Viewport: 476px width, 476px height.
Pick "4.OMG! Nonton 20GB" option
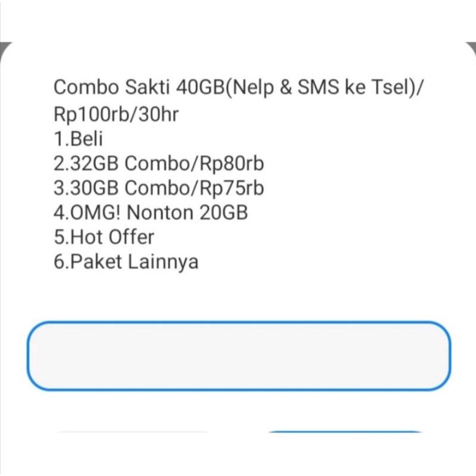[151, 212]
